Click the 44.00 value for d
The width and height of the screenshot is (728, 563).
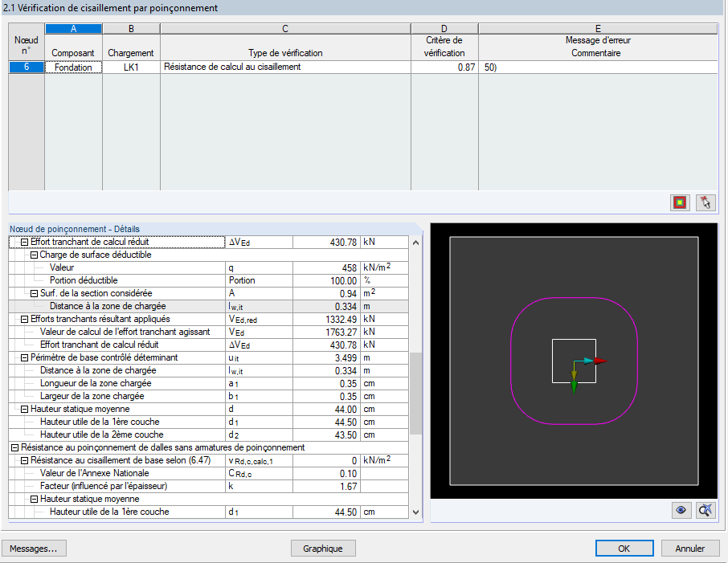(326, 410)
